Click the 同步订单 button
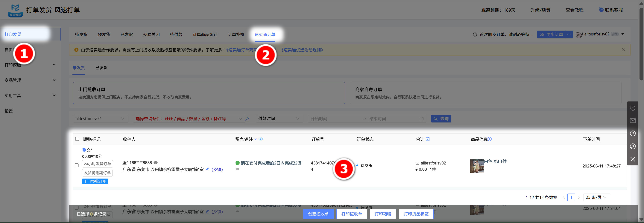The image size is (644, 223). [552, 34]
